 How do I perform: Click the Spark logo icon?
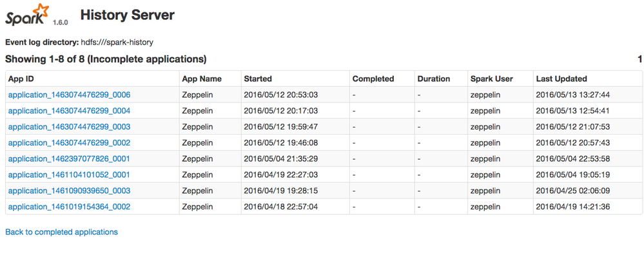point(27,14)
